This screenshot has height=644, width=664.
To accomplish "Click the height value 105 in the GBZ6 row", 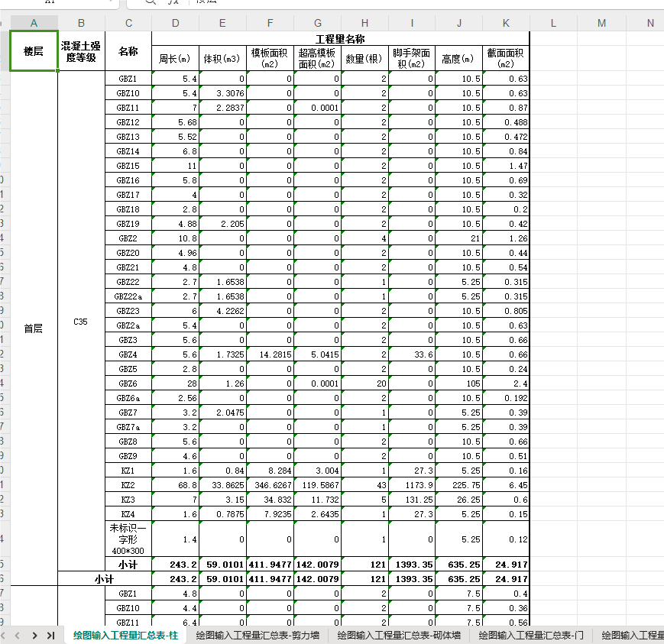I will (x=458, y=383).
